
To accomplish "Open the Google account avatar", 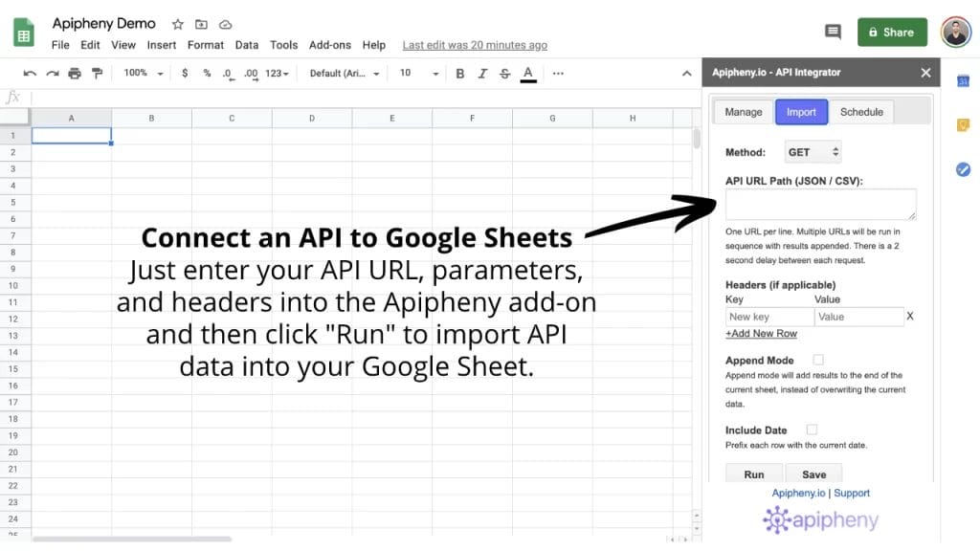I will (x=956, y=32).
